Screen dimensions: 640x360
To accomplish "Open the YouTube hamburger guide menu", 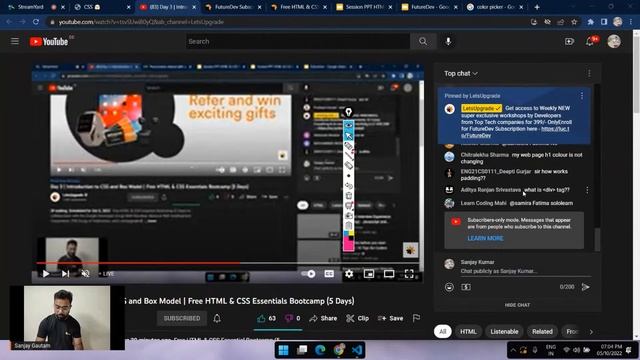I will 15,41.
